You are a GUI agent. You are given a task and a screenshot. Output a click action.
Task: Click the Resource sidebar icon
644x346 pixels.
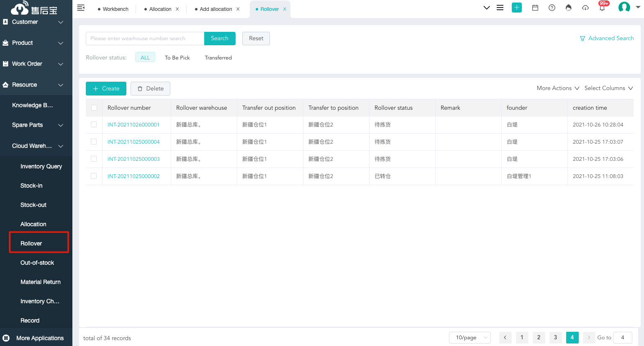pyautogui.click(x=5, y=85)
